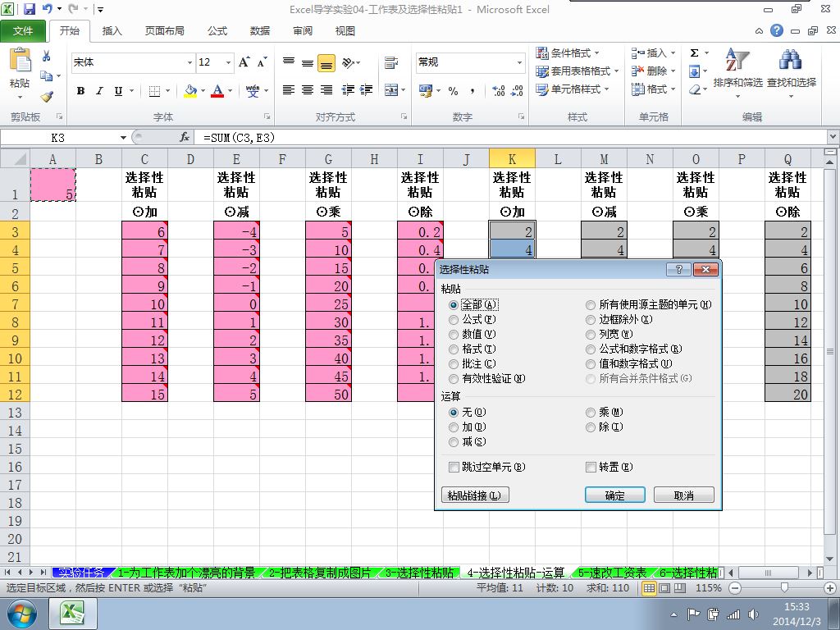Screen dimensions: 840x630
Task: Click the 取消 button
Action: coord(683,495)
